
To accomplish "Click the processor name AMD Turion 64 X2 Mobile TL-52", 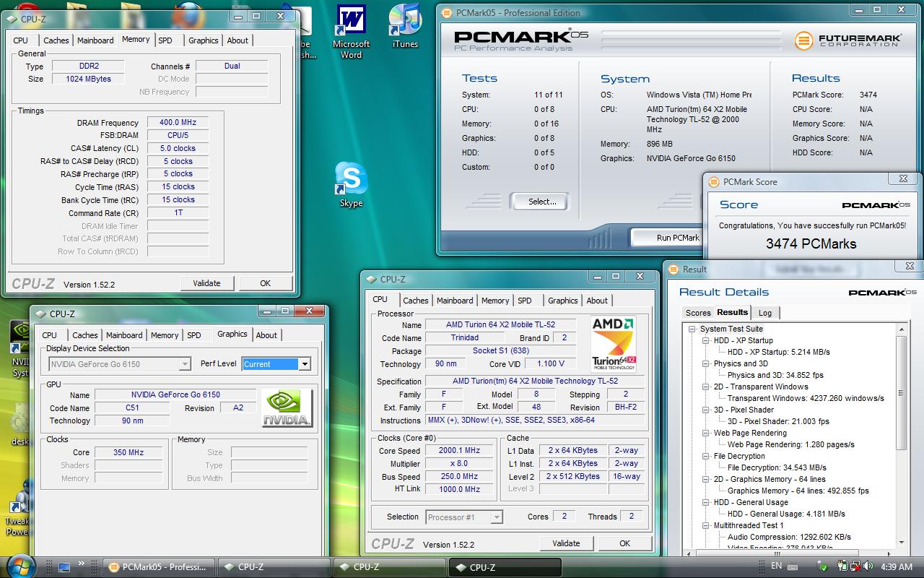I will [x=500, y=324].
